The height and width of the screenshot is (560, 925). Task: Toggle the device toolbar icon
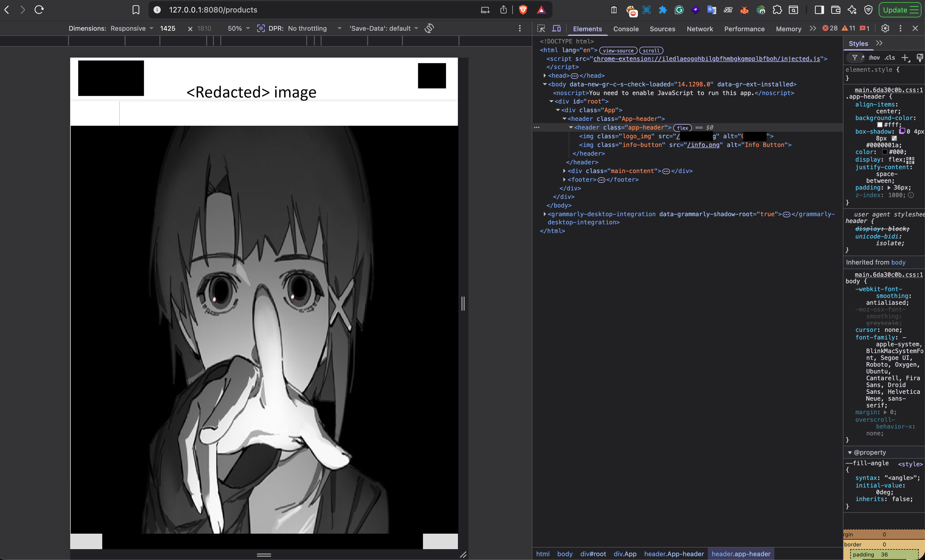(x=556, y=29)
